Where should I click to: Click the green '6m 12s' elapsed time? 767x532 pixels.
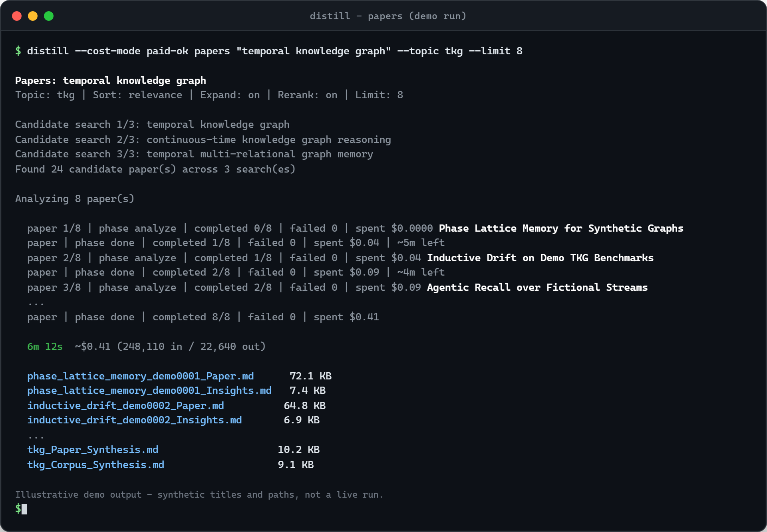(x=45, y=347)
